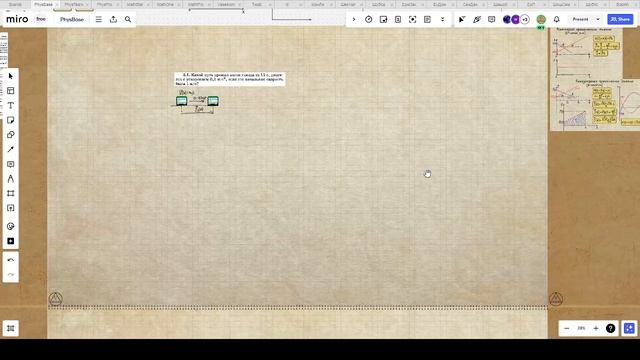Click the miro logo
The width and height of the screenshot is (640, 360).
[x=17, y=19]
